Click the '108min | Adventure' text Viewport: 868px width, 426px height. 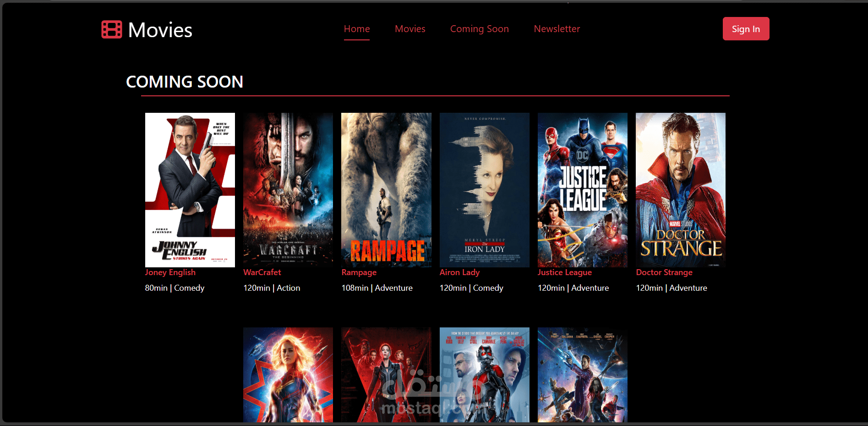377,288
